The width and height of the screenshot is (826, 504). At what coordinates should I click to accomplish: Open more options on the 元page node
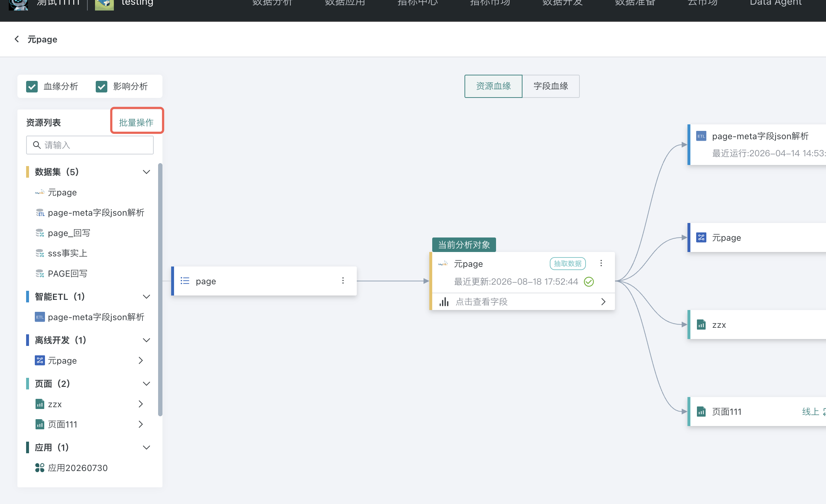pyautogui.click(x=601, y=263)
